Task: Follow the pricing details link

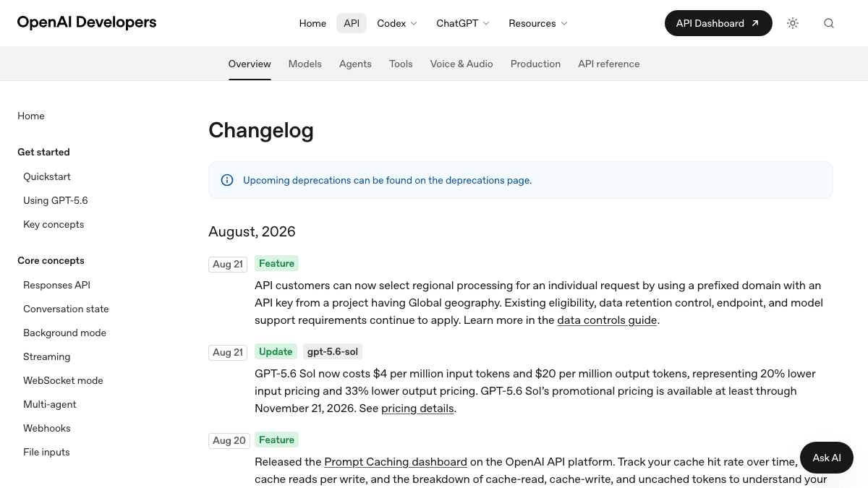Action: tap(417, 408)
